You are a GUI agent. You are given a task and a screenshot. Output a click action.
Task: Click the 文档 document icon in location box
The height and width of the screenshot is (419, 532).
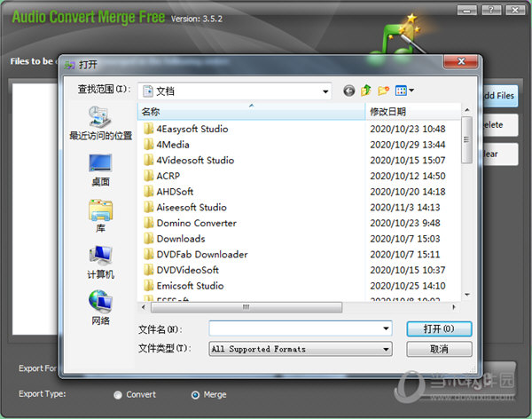click(148, 91)
